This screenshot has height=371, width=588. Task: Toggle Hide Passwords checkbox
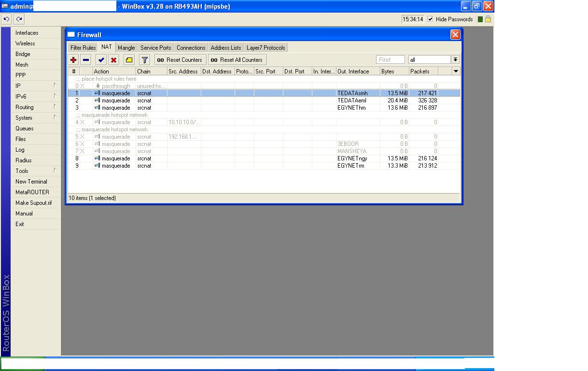pos(430,19)
